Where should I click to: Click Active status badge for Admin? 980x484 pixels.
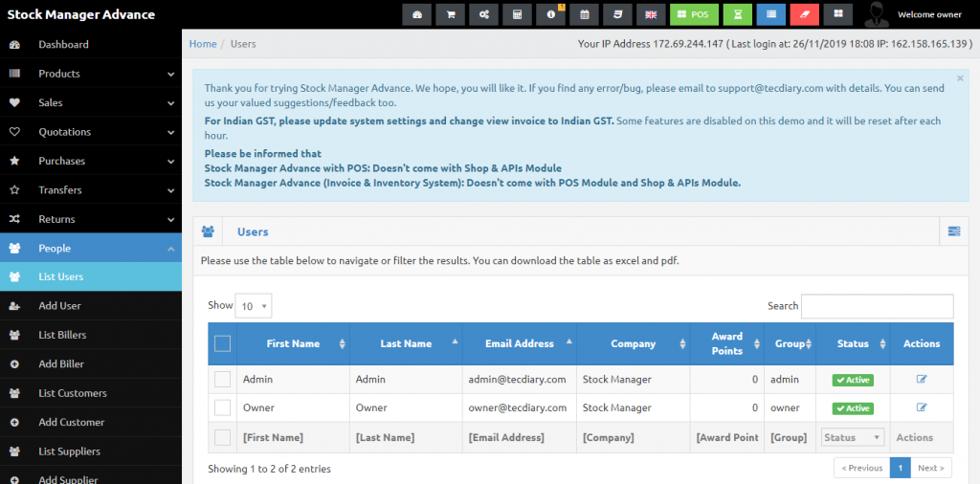click(x=853, y=380)
